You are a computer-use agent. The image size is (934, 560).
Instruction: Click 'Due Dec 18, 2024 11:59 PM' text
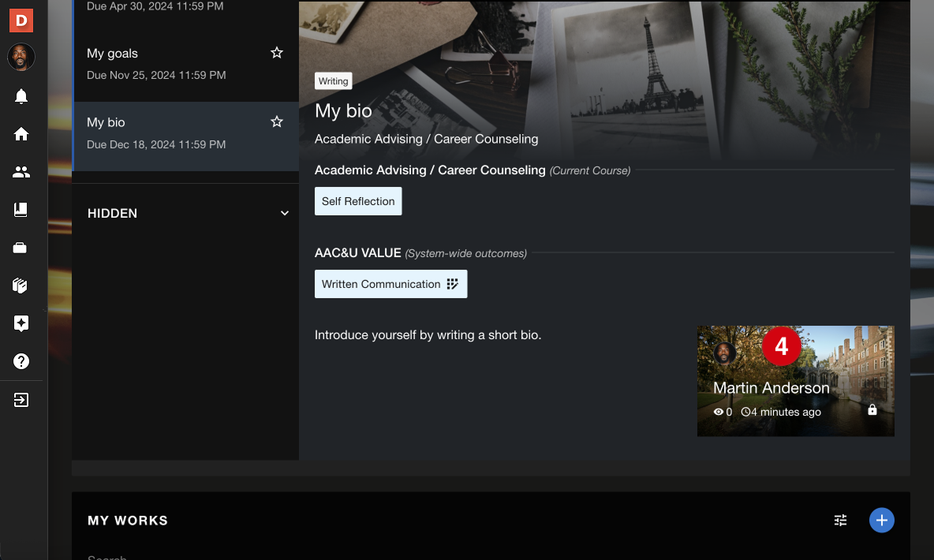click(156, 144)
